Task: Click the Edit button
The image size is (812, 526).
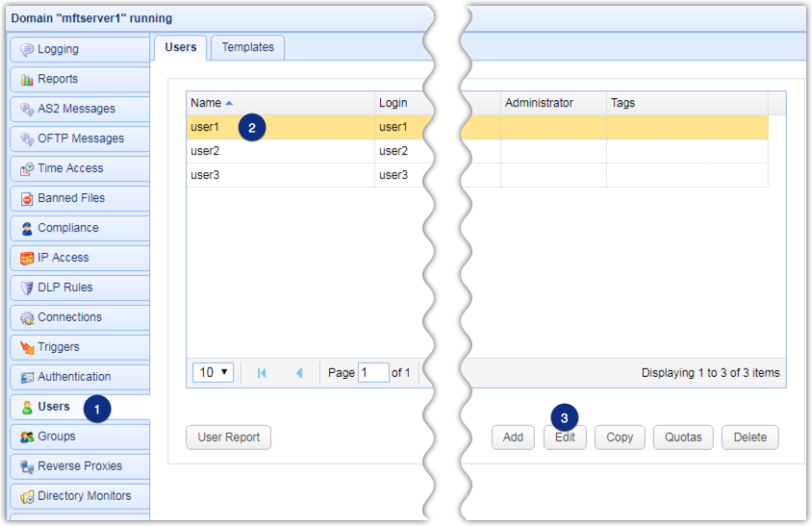Action: click(565, 438)
